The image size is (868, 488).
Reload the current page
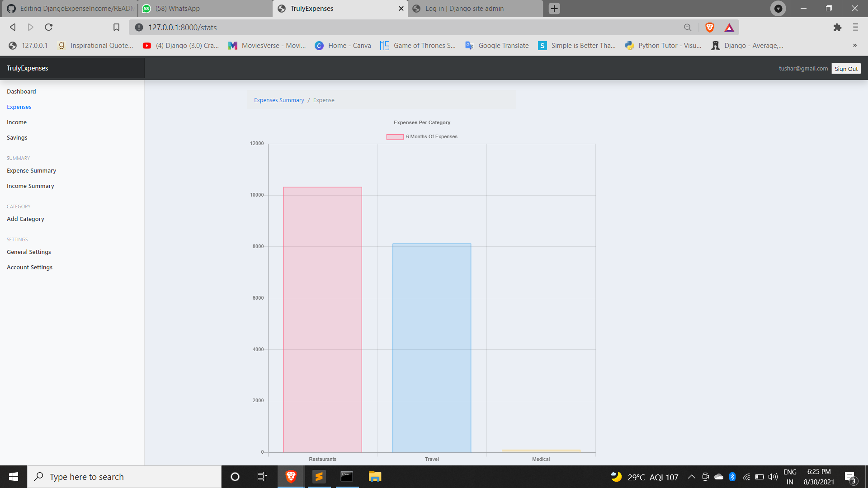click(x=48, y=27)
